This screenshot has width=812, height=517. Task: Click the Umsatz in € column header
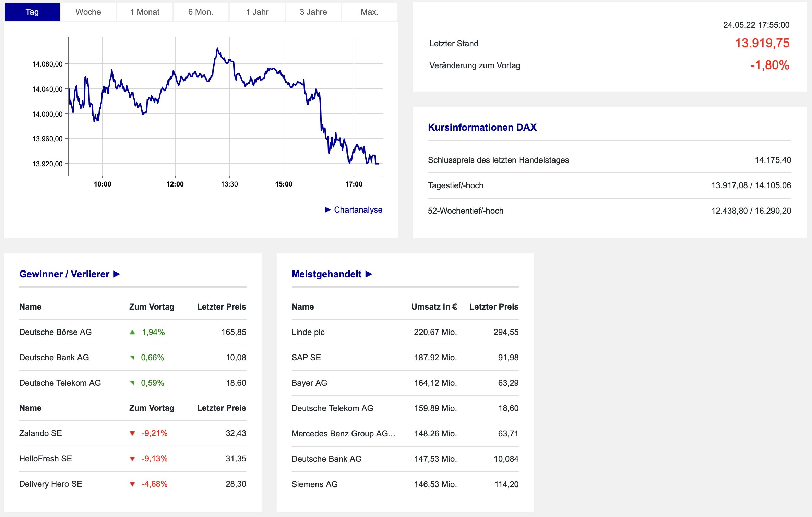(x=434, y=307)
